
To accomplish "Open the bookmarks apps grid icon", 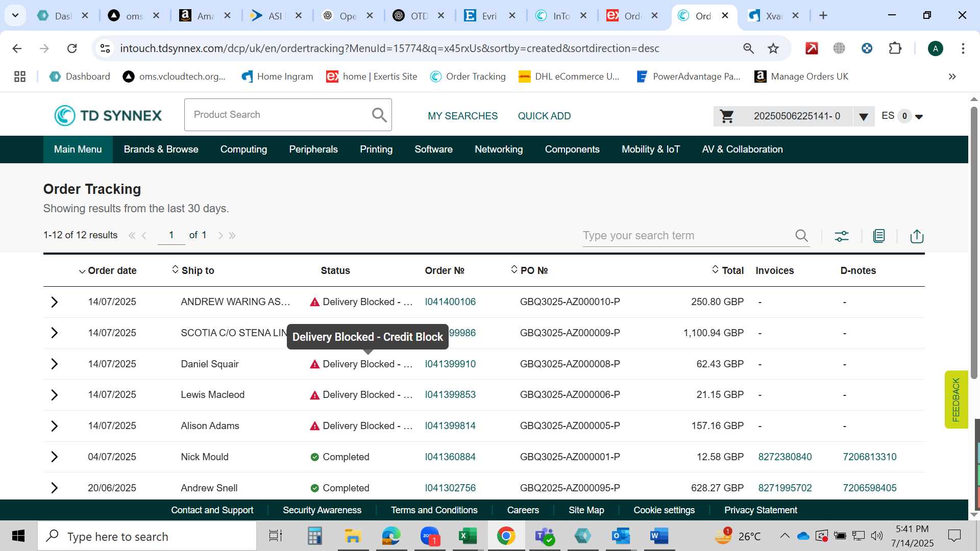I will coord(20,77).
